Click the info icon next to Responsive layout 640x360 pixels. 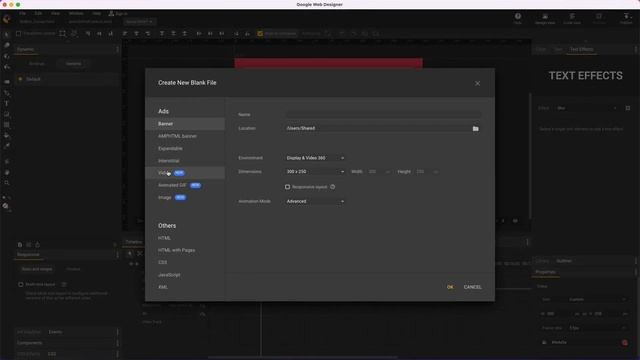click(x=333, y=187)
